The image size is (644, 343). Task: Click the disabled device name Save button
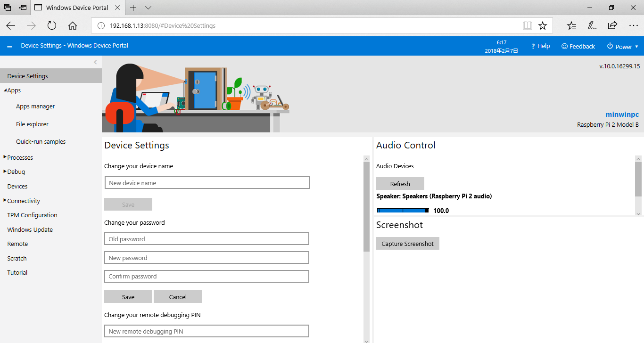pos(128,204)
